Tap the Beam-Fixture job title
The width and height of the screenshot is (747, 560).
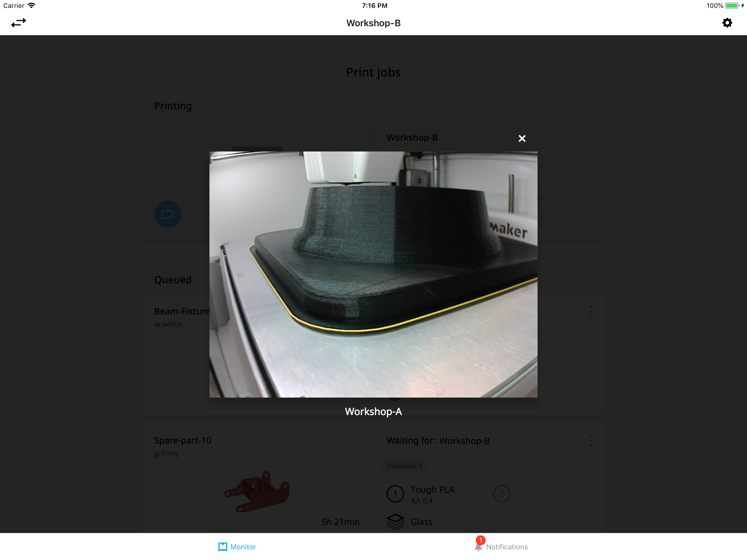click(182, 311)
